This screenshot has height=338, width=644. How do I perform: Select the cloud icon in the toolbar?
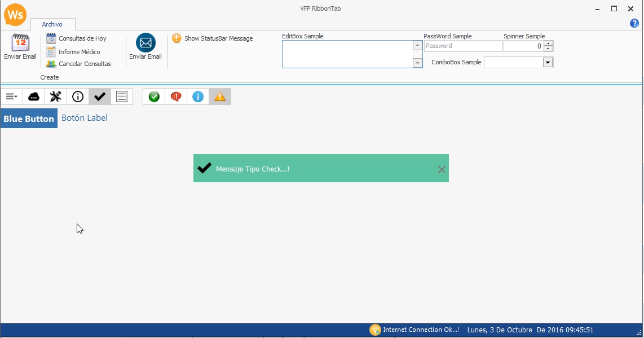[x=33, y=96]
